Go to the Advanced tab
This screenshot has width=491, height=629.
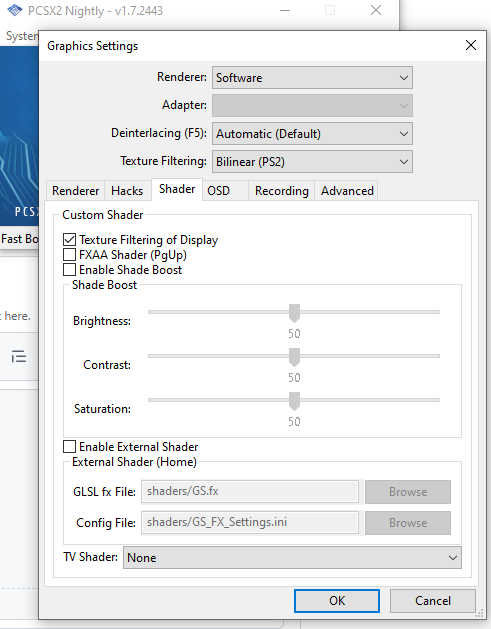click(x=347, y=191)
